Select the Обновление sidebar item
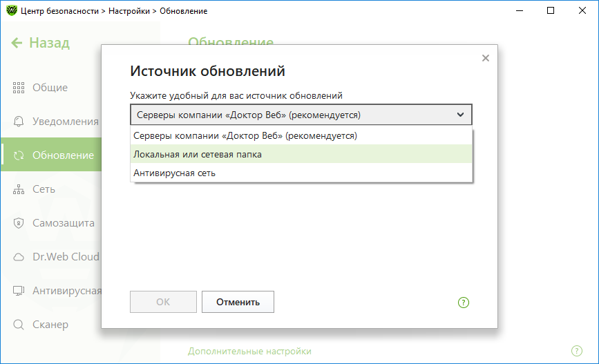Image resolution: width=599 pixels, height=364 pixels. 52,155
